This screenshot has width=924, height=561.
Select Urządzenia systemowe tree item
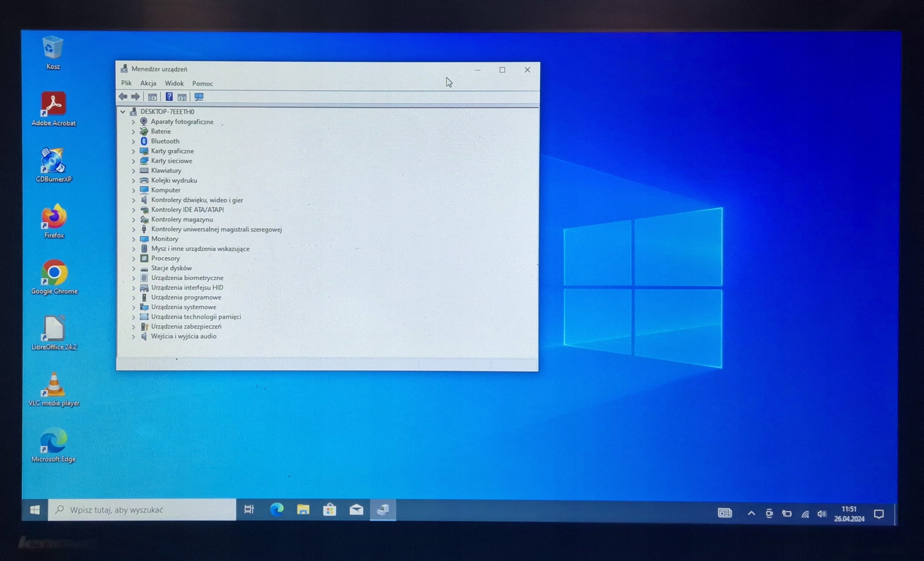(x=183, y=307)
